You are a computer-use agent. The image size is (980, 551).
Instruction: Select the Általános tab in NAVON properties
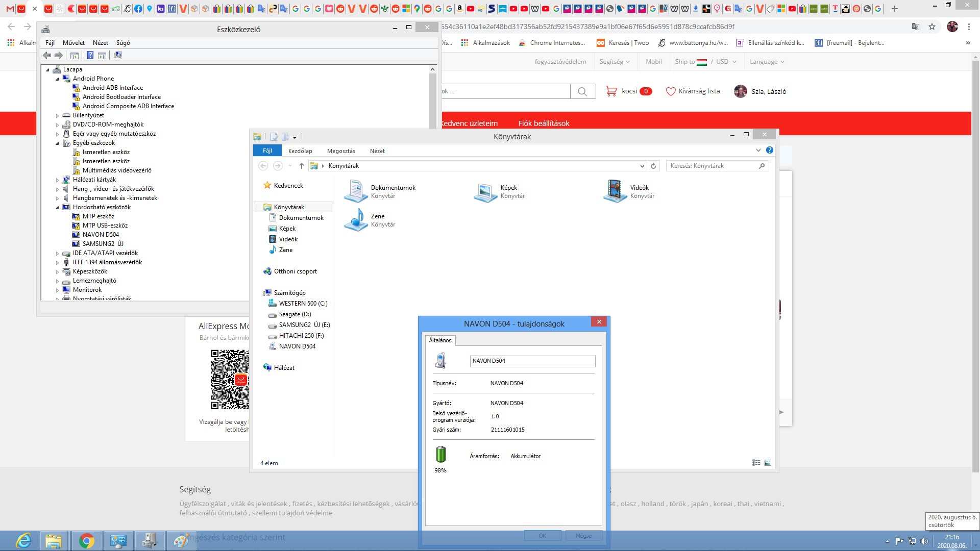(440, 340)
